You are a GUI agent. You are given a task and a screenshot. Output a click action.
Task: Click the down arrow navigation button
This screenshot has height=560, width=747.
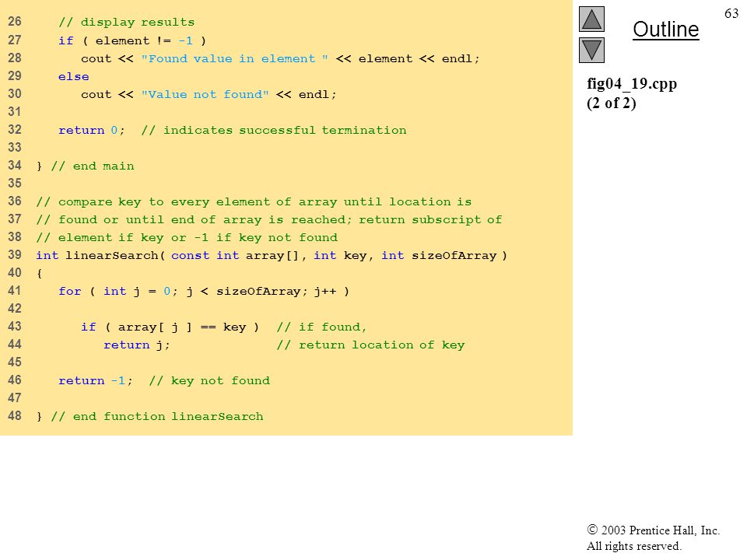click(591, 50)
